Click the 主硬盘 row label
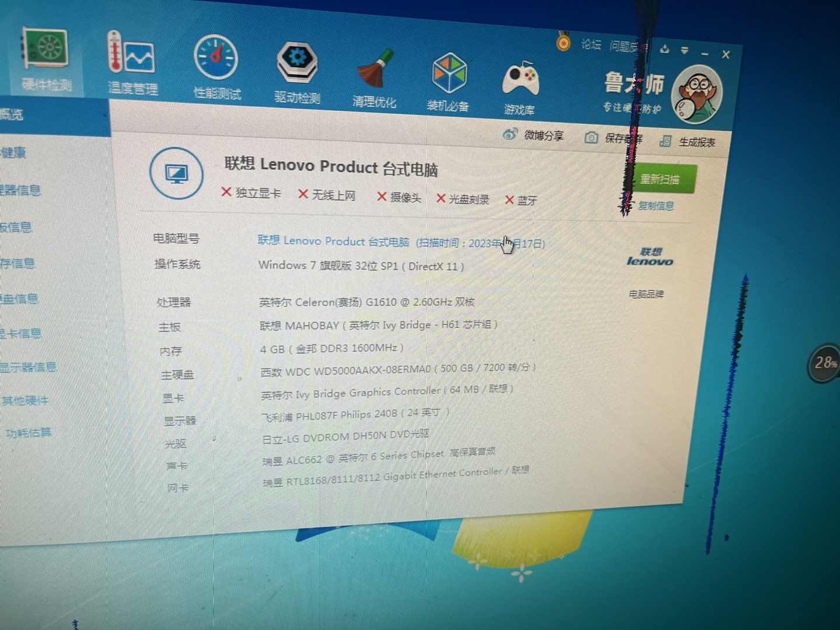This screenshot has height=630, width=840. 177,375
